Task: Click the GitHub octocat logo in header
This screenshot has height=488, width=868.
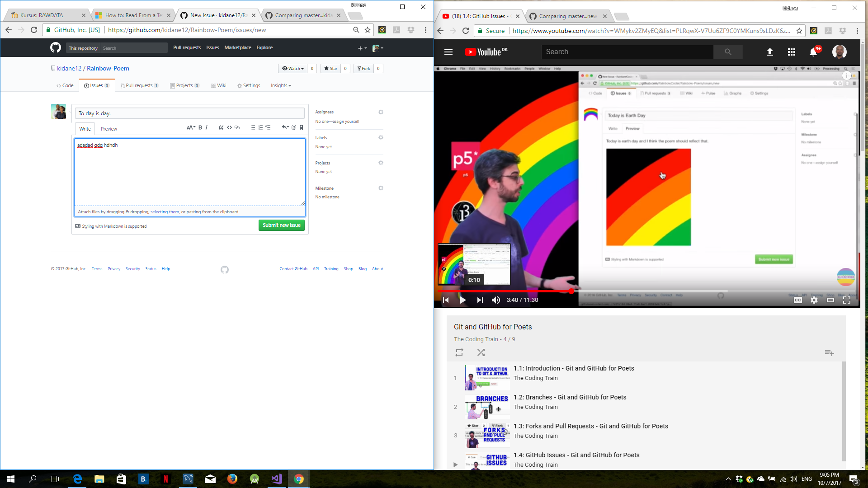Action: tap(55, 47)
